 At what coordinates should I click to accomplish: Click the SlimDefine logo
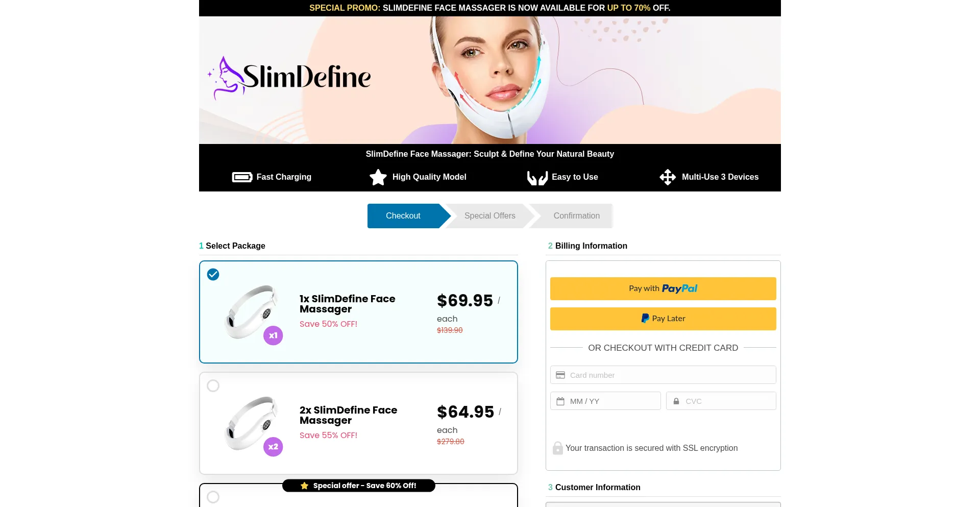pyautogui.click(x=289, y=77)
